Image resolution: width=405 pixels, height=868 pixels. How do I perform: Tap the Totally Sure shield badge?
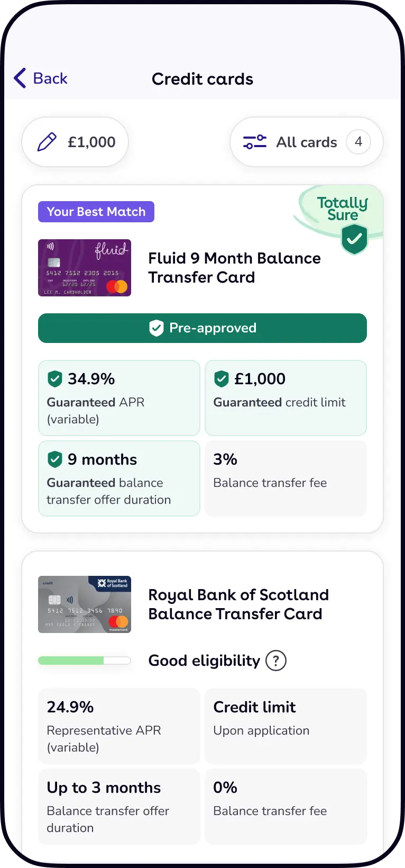pos(354,239)
